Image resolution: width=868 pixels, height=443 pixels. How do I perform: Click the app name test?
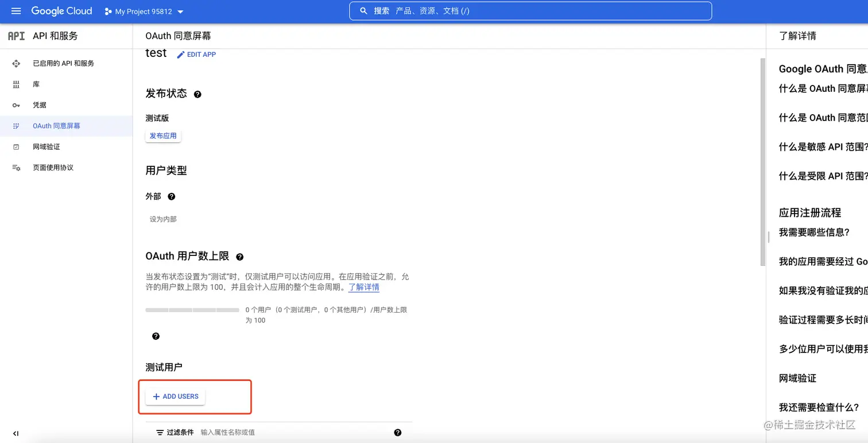click(x=156, y=53)
